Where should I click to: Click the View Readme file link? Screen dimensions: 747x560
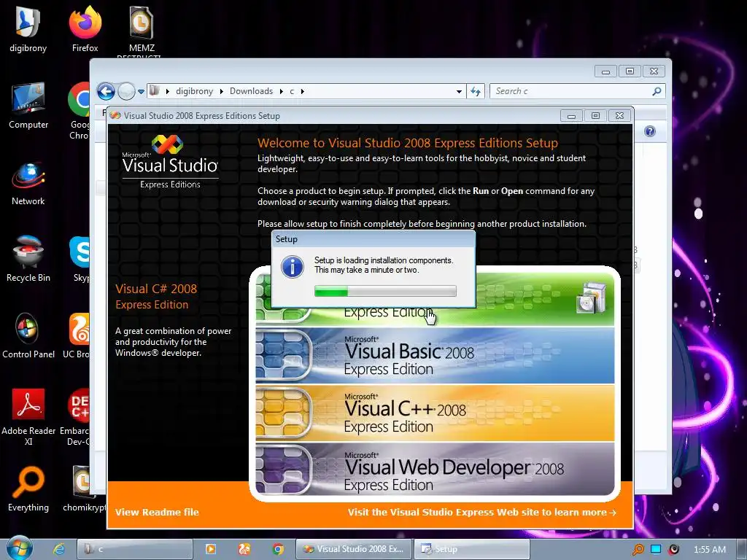(x=157, y=513)
